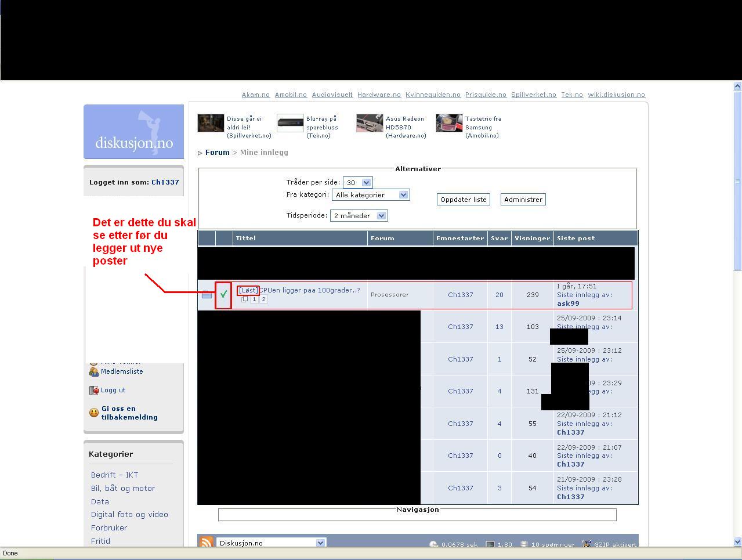Image resolution: width=742 pixels, height=560 pixels.
Task: Open Ch1337 last poster link dated 21/09-2009
Action: click(571, 497)
